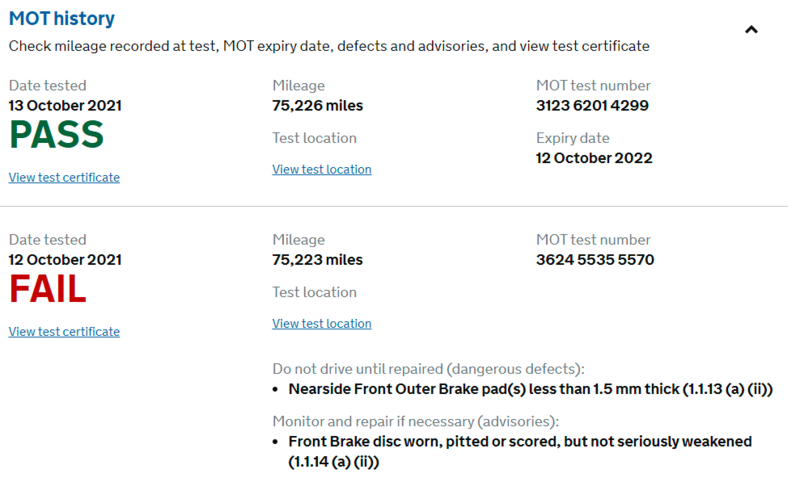Click the "Do not drive until repaired" heading
800x482 pixels.
tap(428, 368)
